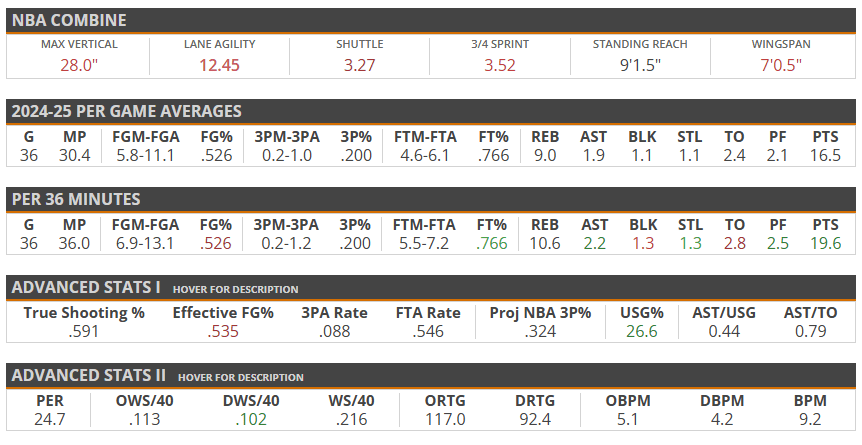The width and height of the screenshot is (862, 445).
Task: Select the USG% value 26.6
Action: (642, 331)
